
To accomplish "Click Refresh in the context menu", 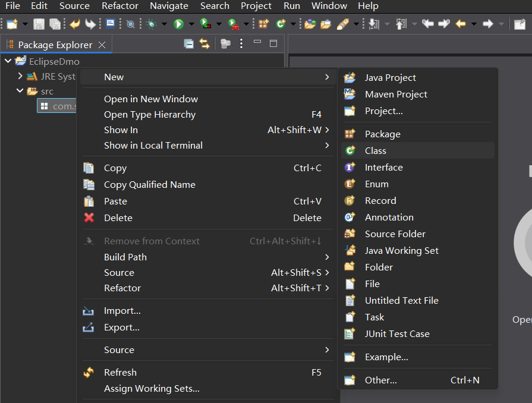I will tap(208, 373).
